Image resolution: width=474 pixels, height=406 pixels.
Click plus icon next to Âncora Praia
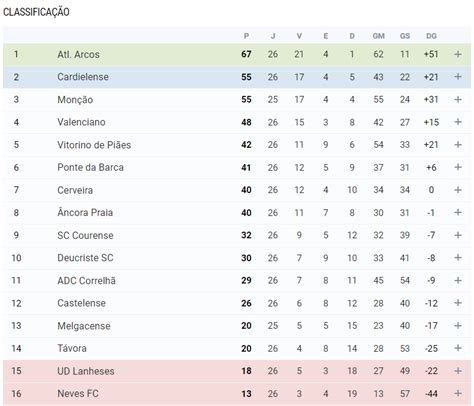point(458,212)
